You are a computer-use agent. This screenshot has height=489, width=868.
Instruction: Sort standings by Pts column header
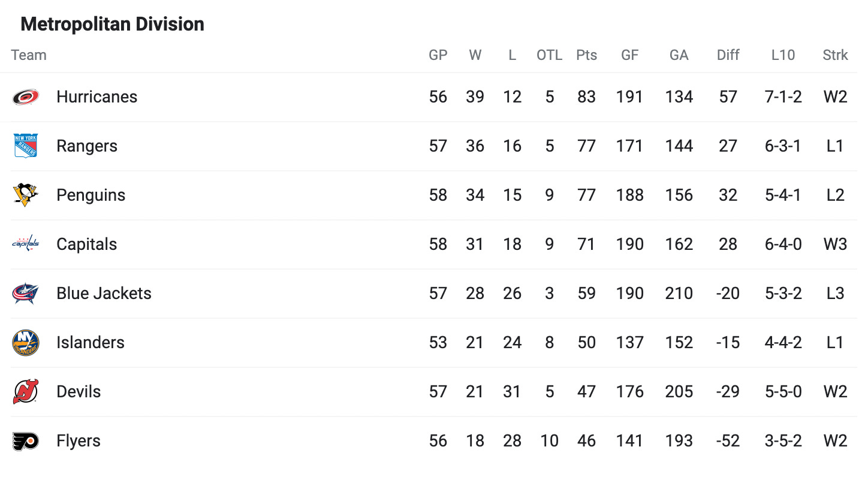[587, 55]
